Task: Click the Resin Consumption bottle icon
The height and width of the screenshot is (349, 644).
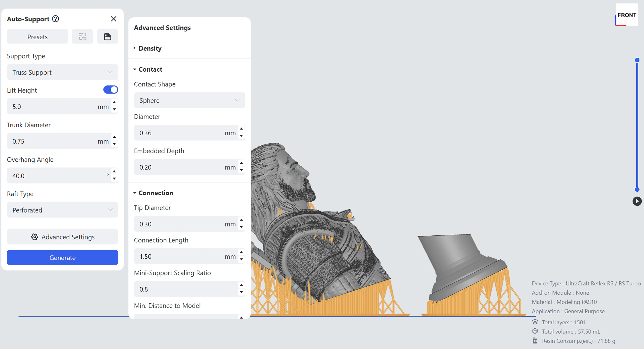Action: click(535, 341)
